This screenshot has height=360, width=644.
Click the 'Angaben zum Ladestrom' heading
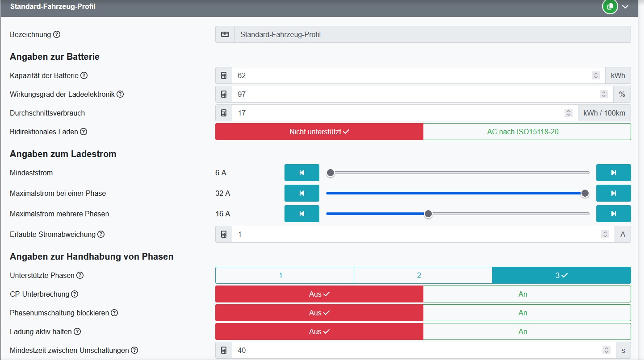tap(63, 154)
